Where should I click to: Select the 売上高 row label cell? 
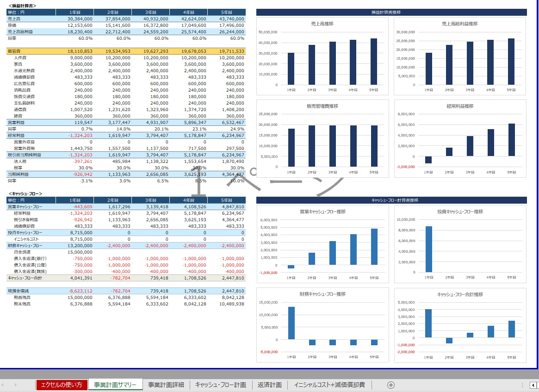click(31, 19)
